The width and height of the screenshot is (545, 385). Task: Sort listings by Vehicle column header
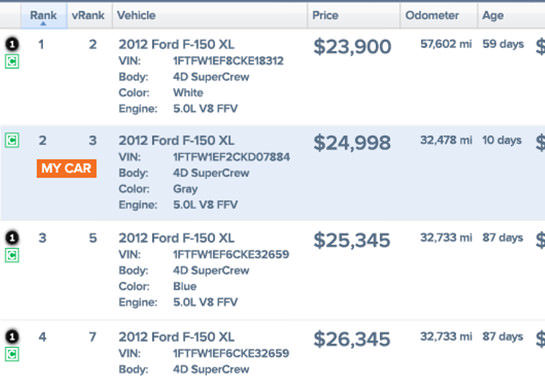coord(136,15)
